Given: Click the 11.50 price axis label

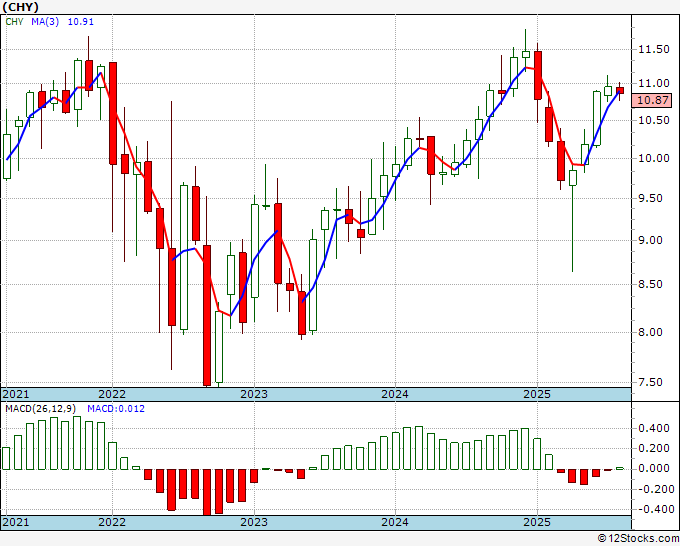Looking at the screenshot, I should 654,49.
